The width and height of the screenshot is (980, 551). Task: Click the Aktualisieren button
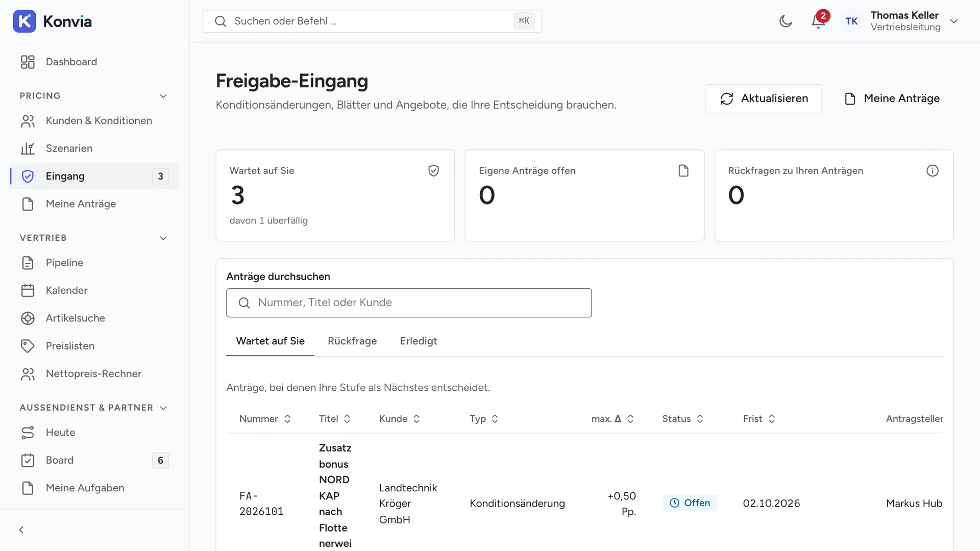coord(764,98)
